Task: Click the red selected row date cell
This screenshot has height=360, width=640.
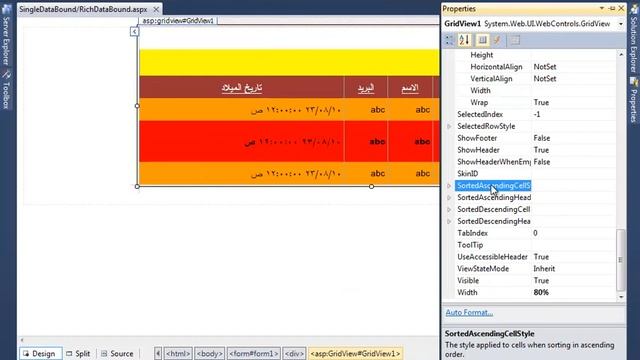Action: pos(242,142)
